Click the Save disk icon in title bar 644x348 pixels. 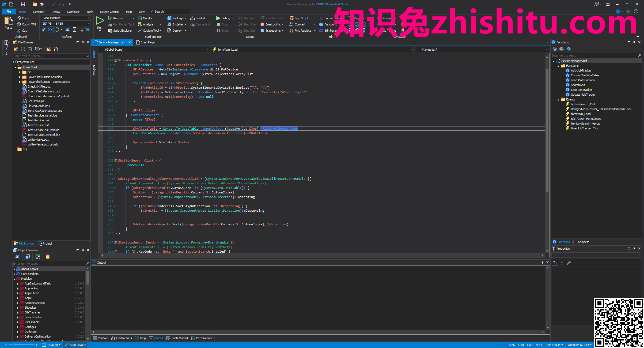pos(23,4)
